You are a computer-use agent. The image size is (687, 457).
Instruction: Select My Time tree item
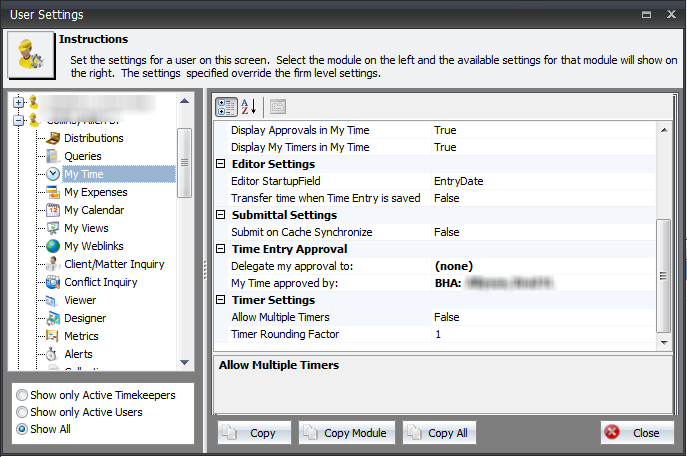click(x=84, y=174)
